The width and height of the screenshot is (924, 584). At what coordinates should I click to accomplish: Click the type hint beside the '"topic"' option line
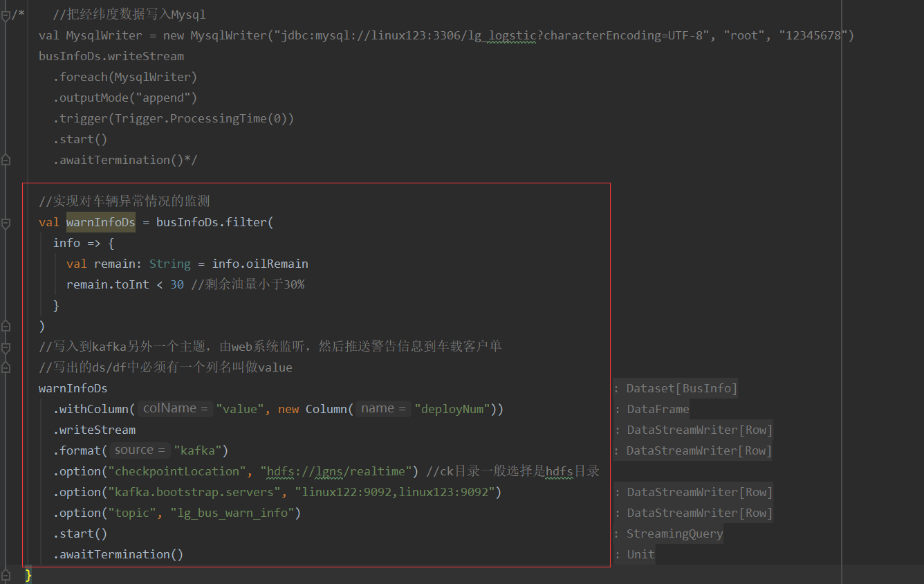coord(693,513)
